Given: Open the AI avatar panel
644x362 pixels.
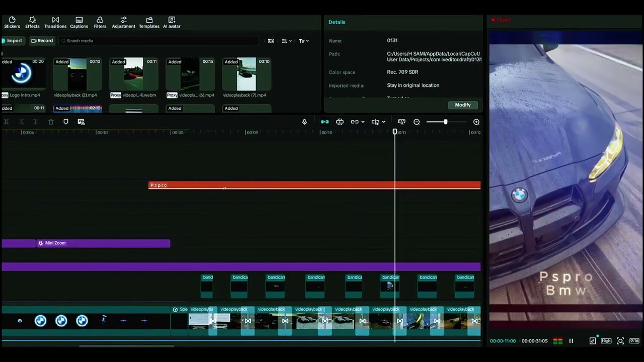Looking at the screenshot, I should (172, 22).
